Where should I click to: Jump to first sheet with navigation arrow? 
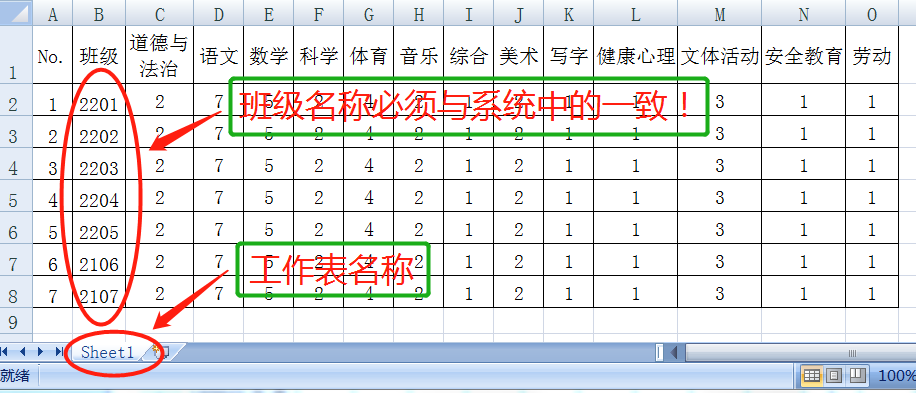point(5,352)
